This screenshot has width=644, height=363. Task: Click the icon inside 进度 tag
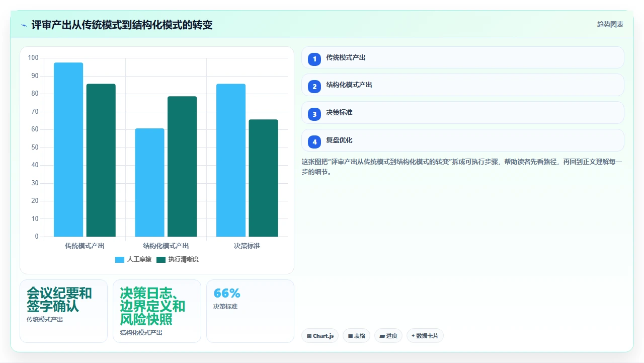(382, 336)
